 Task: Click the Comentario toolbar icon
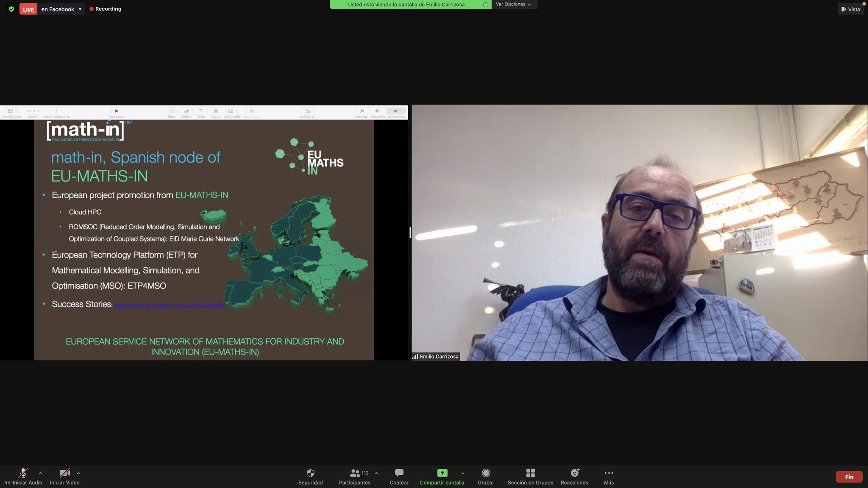point(251,111)
